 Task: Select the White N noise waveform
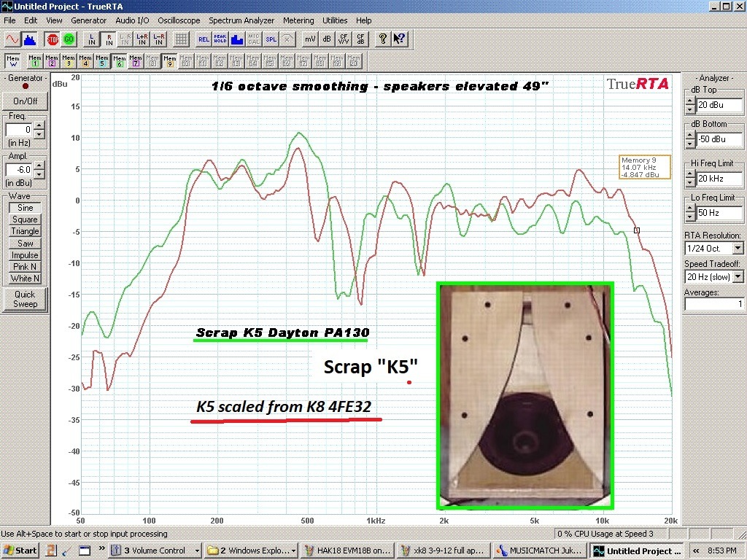coord(26,279)
